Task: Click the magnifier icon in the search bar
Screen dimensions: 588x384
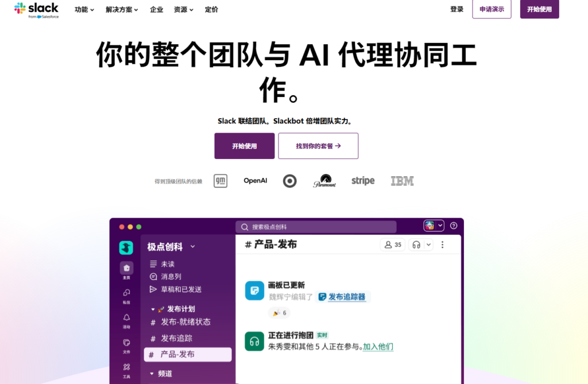Action: point(245,227)
